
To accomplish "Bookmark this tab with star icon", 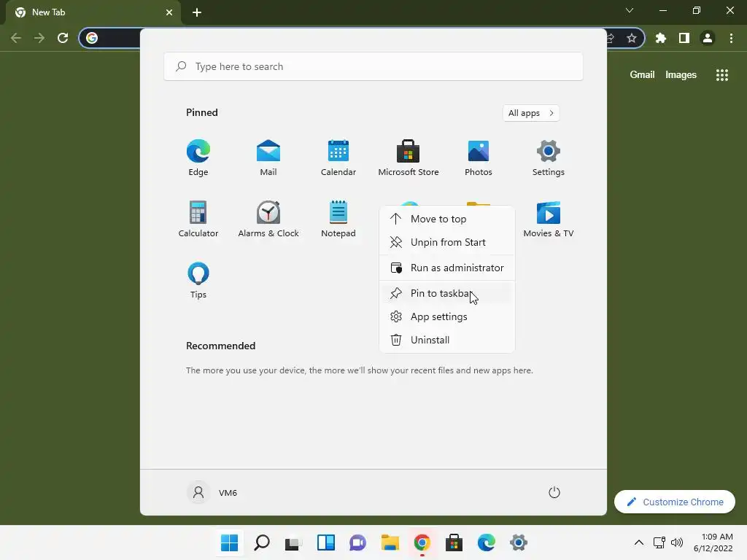I will click(x=632, y=38).
